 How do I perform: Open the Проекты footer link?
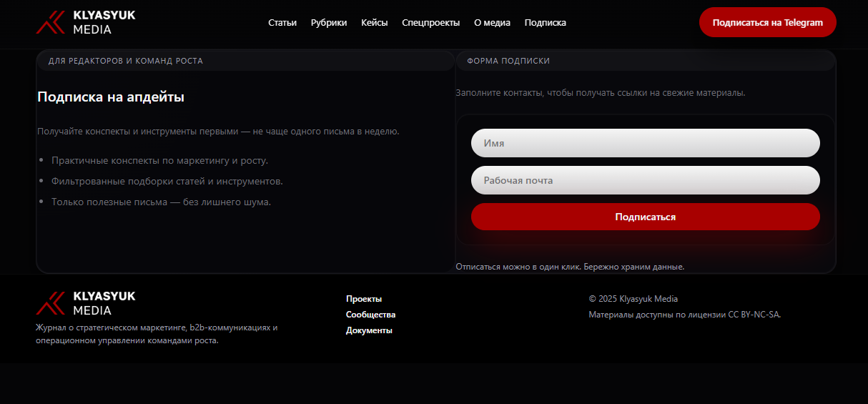coord(364,299)
